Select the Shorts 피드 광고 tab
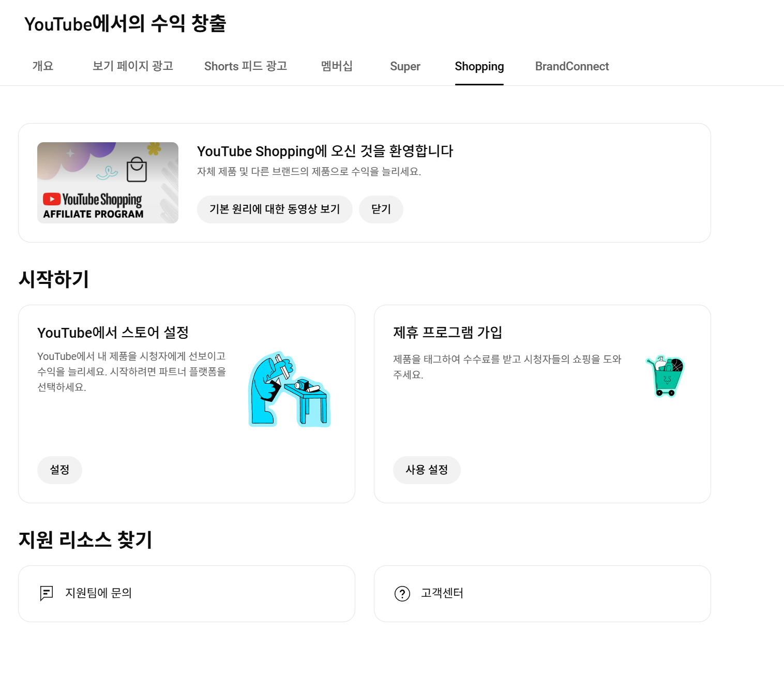Screen dimensions: 784x677 pyautogui.click(x=246, y=66)
